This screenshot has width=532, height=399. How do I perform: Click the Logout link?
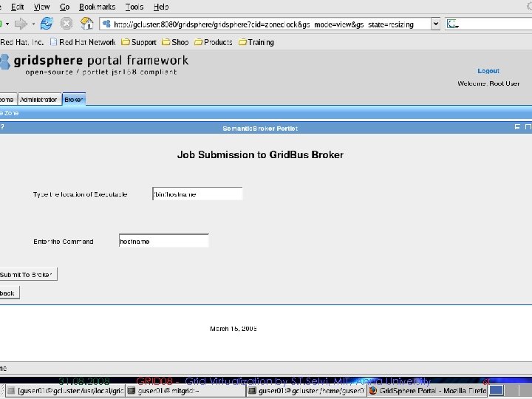coord(488,71)
